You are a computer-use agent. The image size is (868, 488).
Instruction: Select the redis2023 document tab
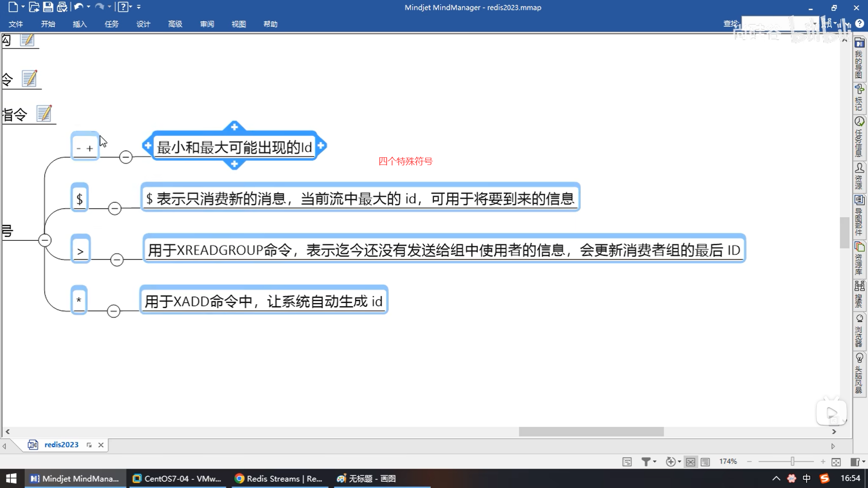click(61, 445)
